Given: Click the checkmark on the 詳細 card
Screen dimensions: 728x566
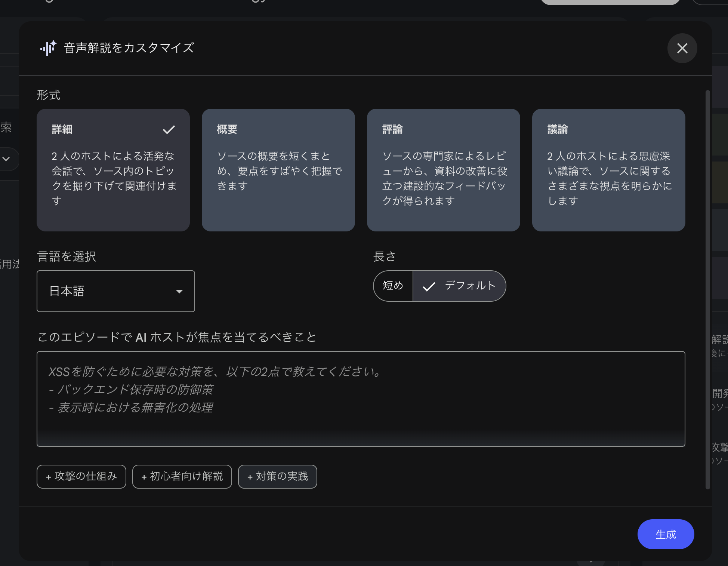Looking at the screenshot, I should click(169, 130).
